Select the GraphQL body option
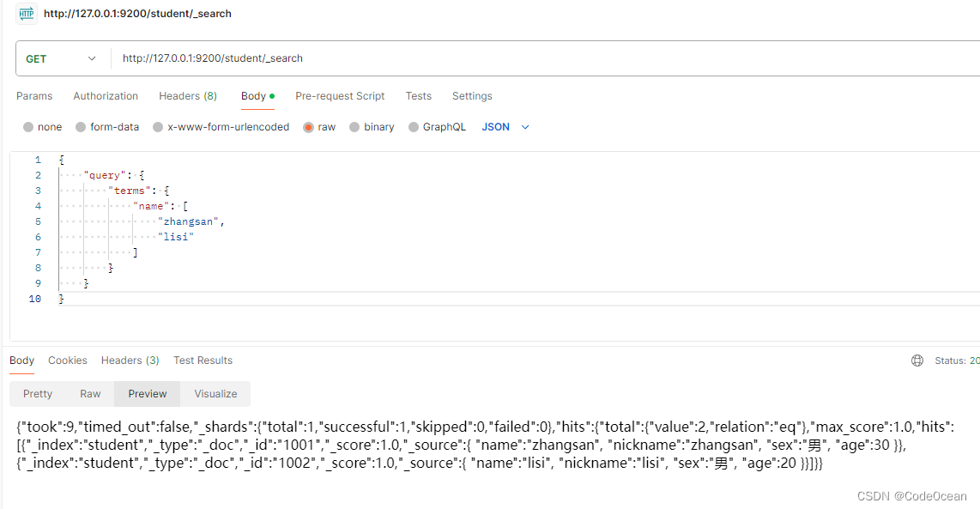The width and height of the screenshot is (980, 509). pyautogui.click(x=437, y=127)
